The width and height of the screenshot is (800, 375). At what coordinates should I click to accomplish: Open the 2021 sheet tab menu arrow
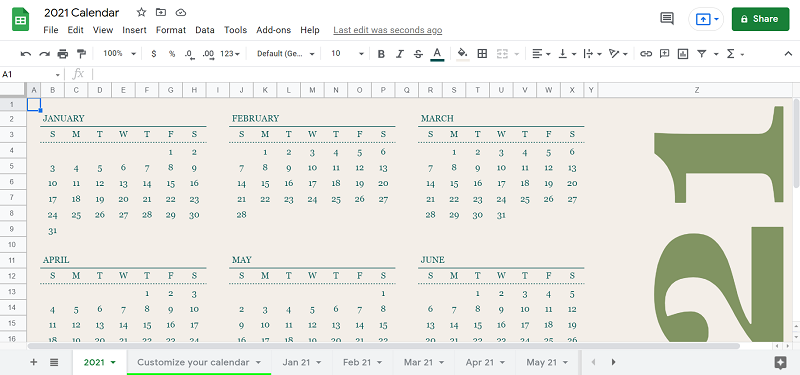pos(113,363)
